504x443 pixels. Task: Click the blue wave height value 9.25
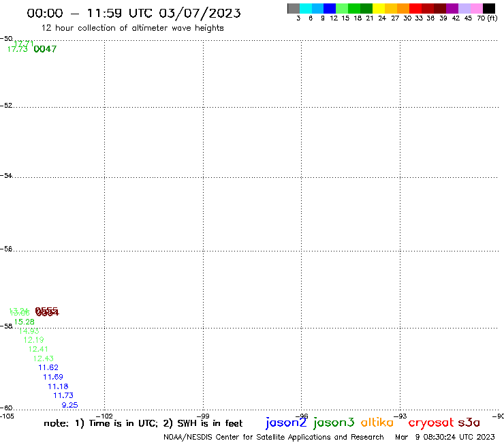point(69,405)
